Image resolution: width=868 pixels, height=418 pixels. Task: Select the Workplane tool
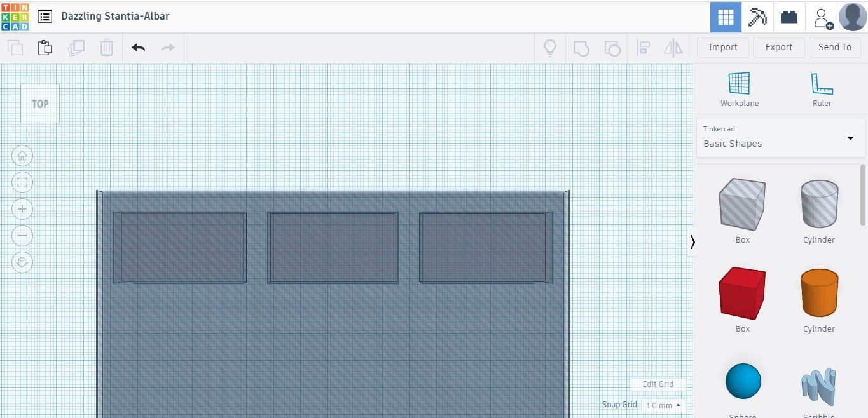tap(740, 90)
